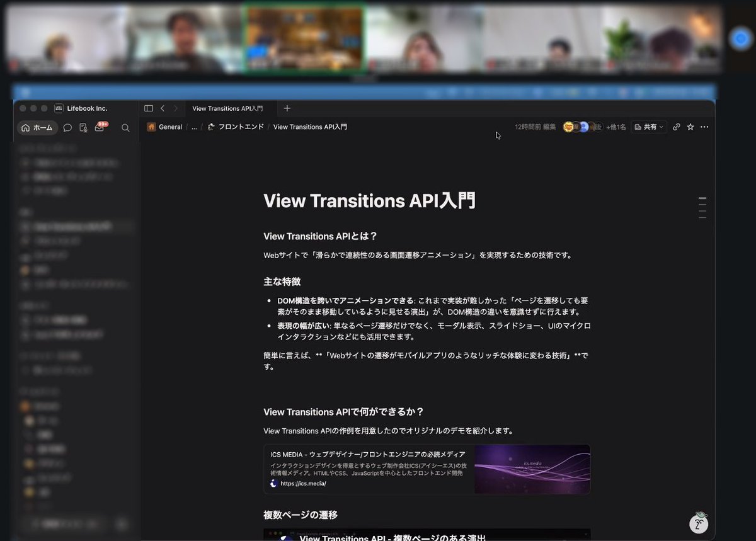
Task: Open the Lifebook Inc. workspace switcher
Action: point(81,108)
